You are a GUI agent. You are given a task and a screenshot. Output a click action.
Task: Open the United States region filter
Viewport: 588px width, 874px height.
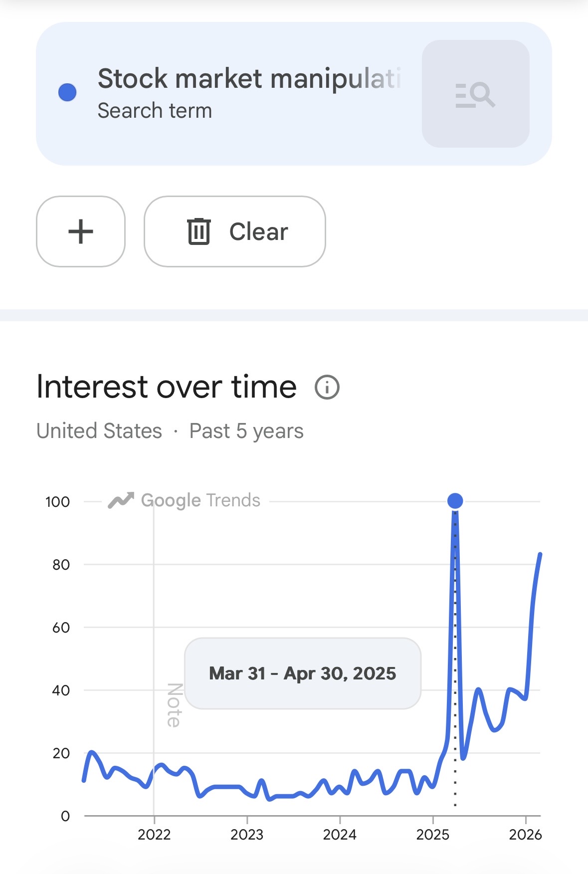99,431
